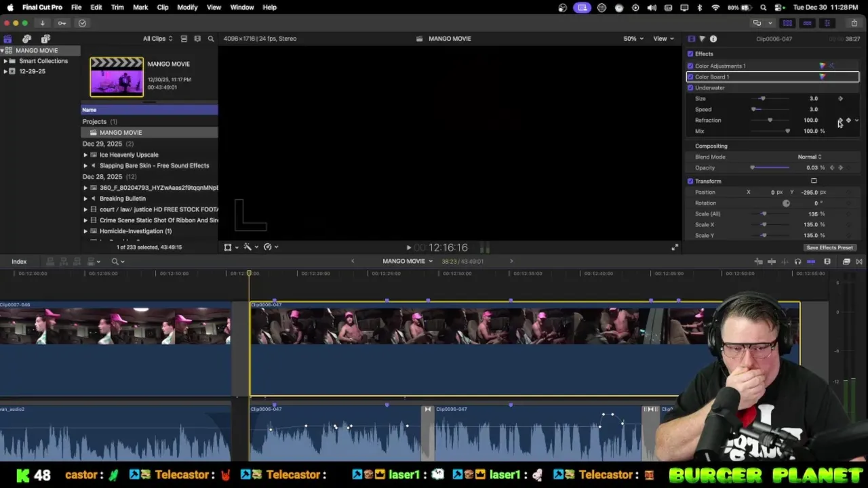This screenshot has width=868, height=488.
Task: Toggle the Browser panel button in toolbar
Action: click(x=787, y=23)
